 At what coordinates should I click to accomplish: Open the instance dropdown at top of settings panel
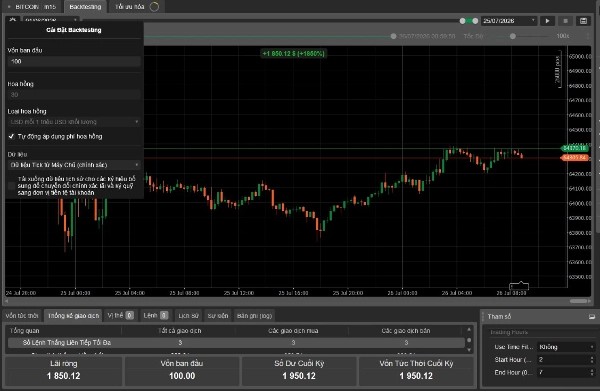(51, 19)
